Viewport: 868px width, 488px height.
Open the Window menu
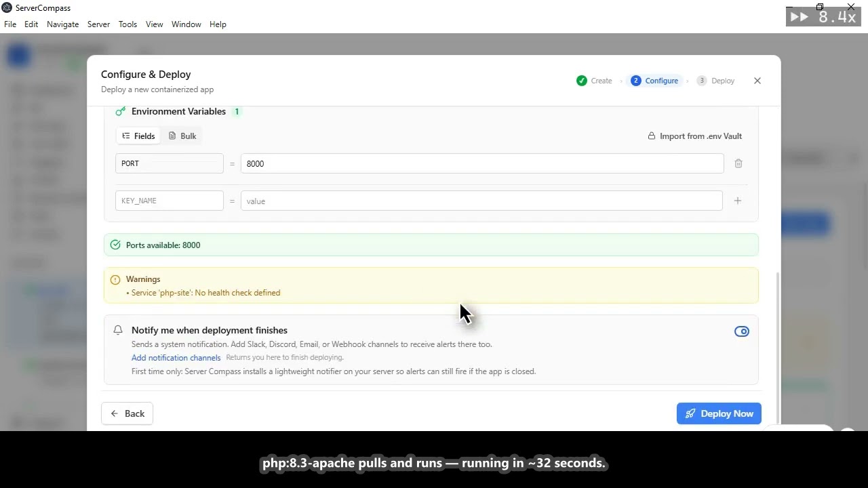coord(186,24)
